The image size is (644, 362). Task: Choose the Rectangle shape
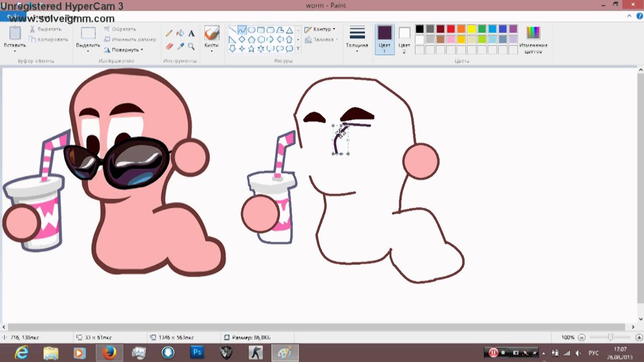(261, 30)
